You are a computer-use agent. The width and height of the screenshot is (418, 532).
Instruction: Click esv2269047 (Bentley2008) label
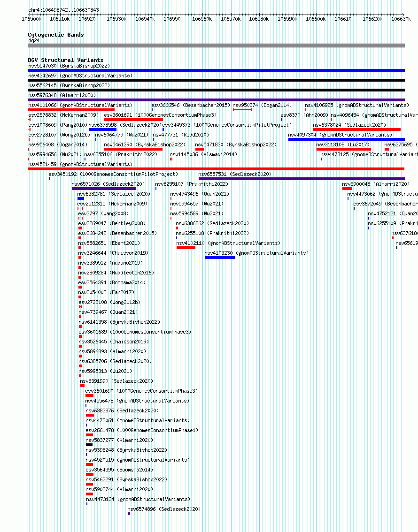(x=112, y=223)
